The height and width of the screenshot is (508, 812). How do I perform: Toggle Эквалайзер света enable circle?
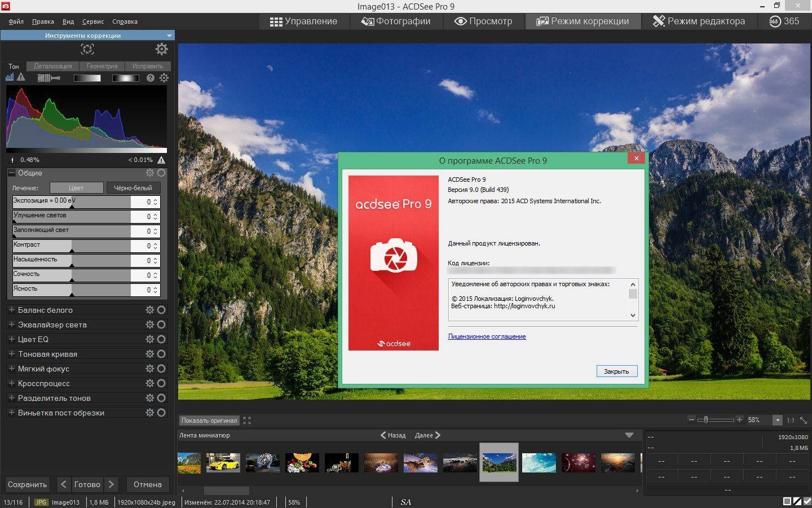click(162, 325)
